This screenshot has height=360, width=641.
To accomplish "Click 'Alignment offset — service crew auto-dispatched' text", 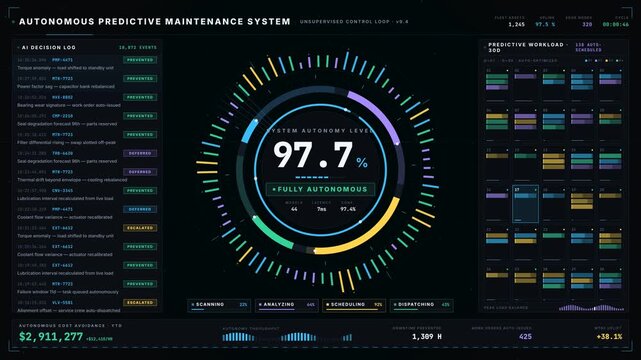I will [x=69, y=311].
